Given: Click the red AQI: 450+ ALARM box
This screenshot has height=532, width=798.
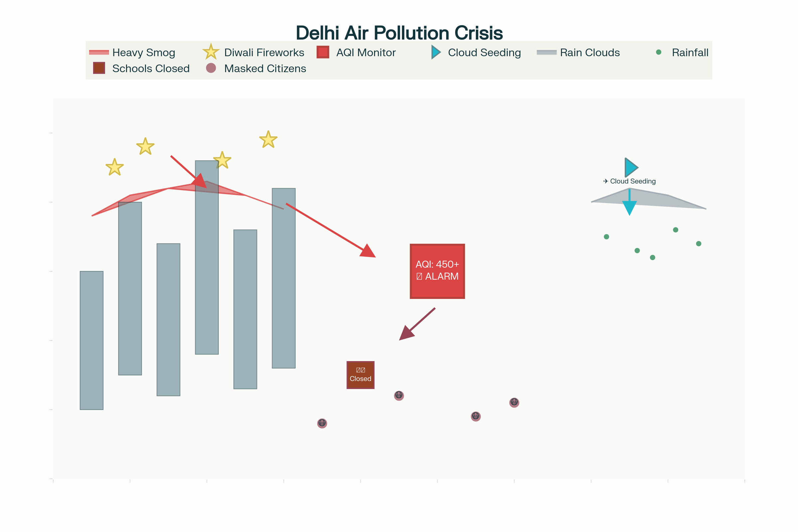Looking at the screenshot, I should (x=437, y=271).
